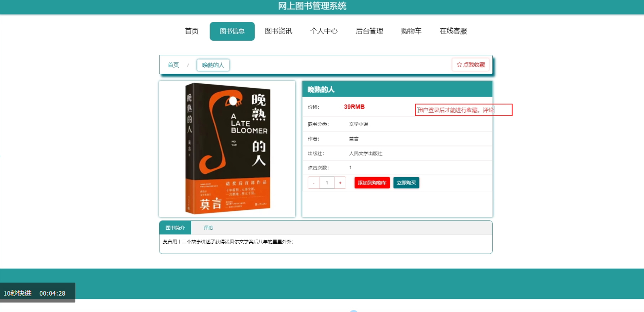The image size is (644, 312).
Task: Open the 首页 navigation menu item
Action: pyautogui.click(x=192, y=31)
